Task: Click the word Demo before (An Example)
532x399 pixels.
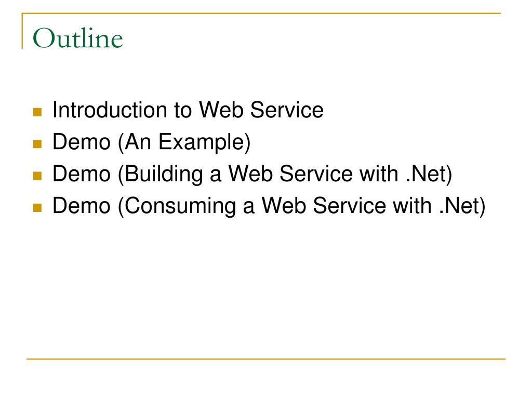Action: click(82, 142)
